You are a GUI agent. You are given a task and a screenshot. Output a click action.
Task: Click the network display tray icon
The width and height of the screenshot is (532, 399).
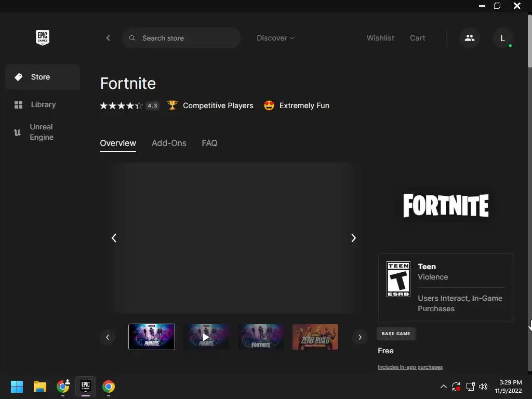pos(470,387)
